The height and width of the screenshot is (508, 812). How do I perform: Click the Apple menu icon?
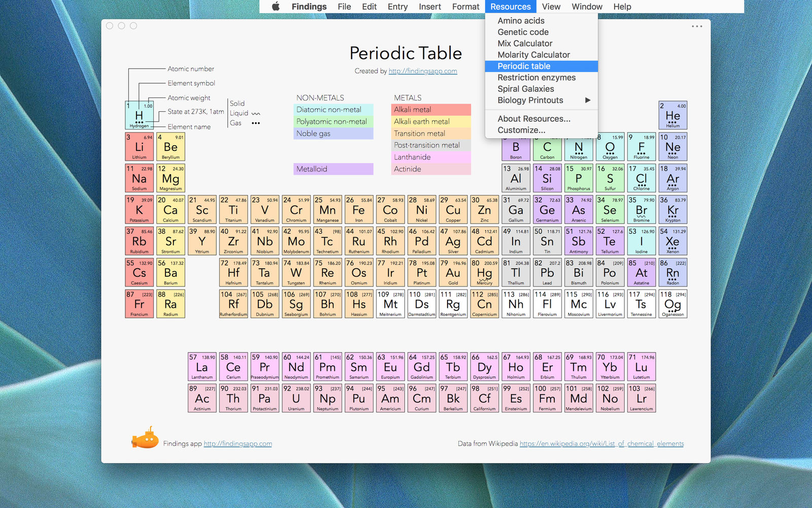[276, 7]
